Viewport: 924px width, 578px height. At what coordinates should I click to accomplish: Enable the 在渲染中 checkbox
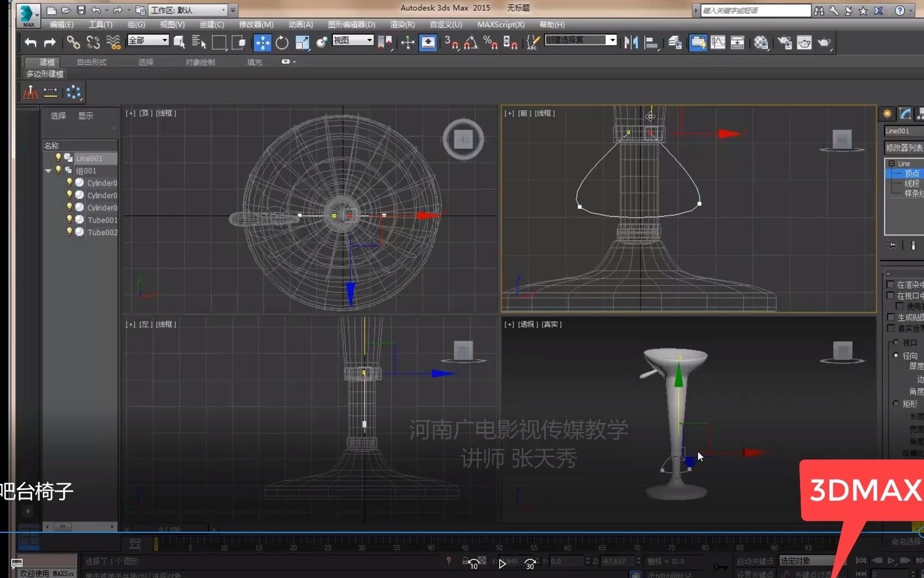[890, 284]
